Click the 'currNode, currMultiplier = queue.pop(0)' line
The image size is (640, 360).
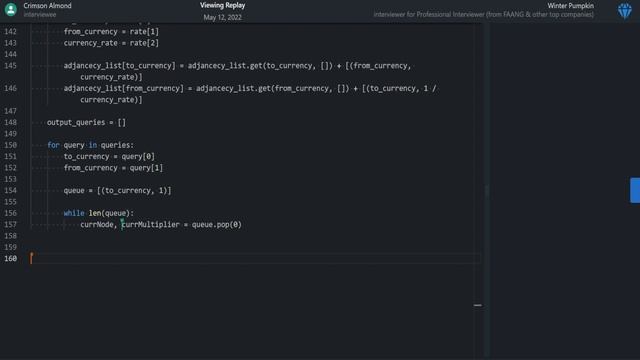161,224
